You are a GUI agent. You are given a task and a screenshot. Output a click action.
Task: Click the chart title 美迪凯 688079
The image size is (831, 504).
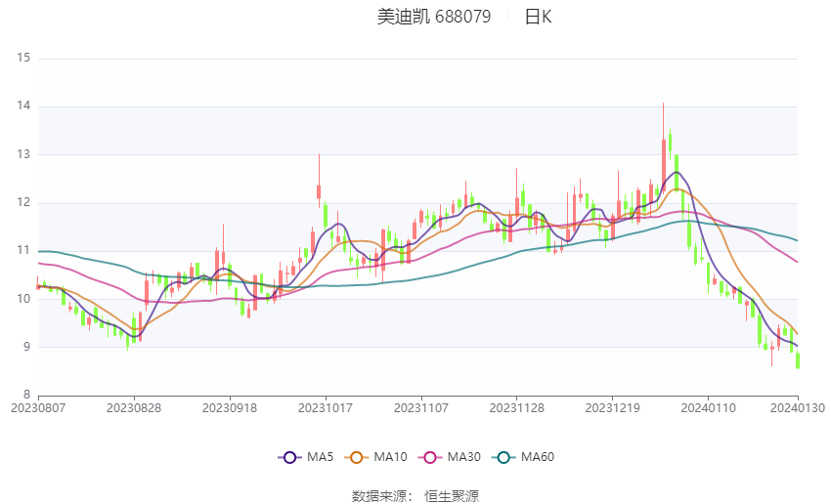click(434, 17)
